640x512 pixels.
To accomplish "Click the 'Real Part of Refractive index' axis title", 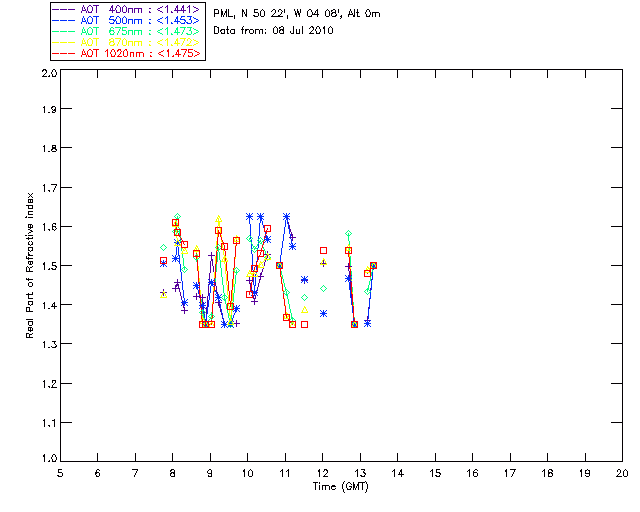I will [x=29, y=265].
